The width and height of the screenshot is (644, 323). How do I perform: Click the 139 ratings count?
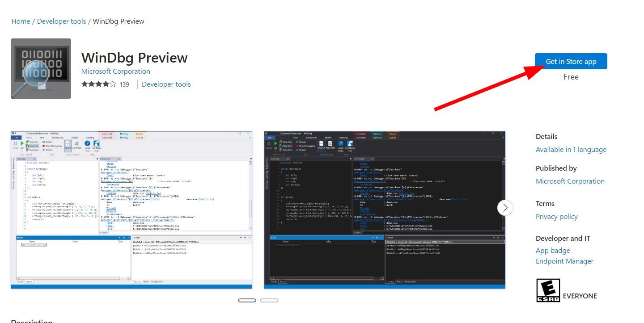pyautogui.click(x=124, y=84)
